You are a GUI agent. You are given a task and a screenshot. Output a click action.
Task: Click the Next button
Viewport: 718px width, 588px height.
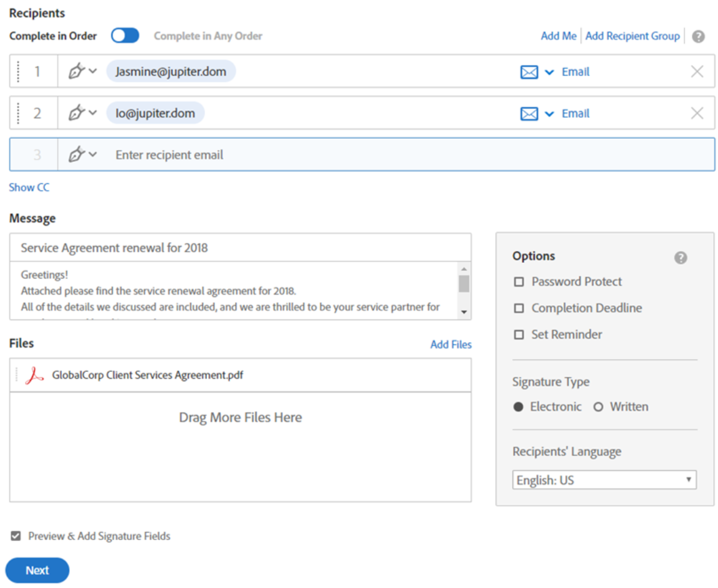pos(37,571)
